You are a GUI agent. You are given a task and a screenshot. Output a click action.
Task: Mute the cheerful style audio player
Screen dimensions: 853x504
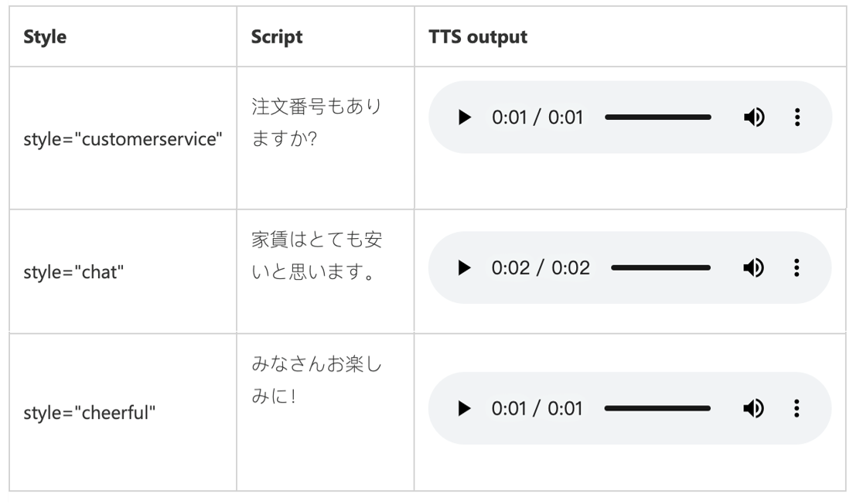click(754, 409)
